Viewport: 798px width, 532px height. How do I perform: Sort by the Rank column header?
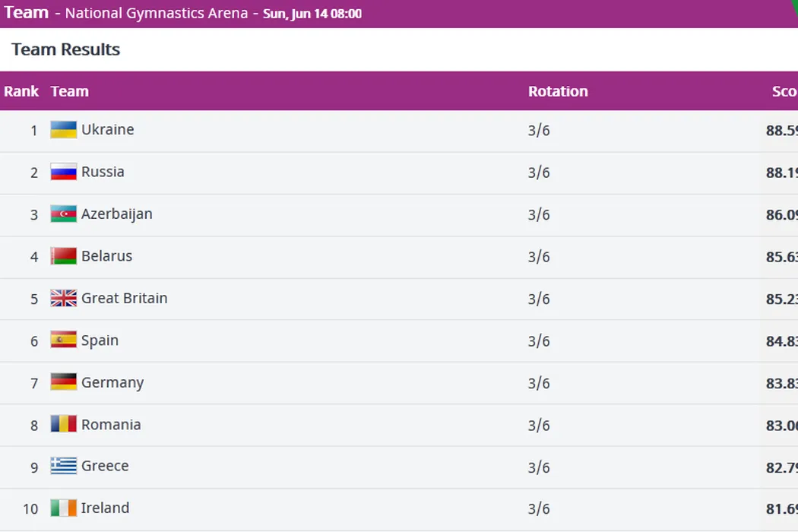[x=21, y=91]
